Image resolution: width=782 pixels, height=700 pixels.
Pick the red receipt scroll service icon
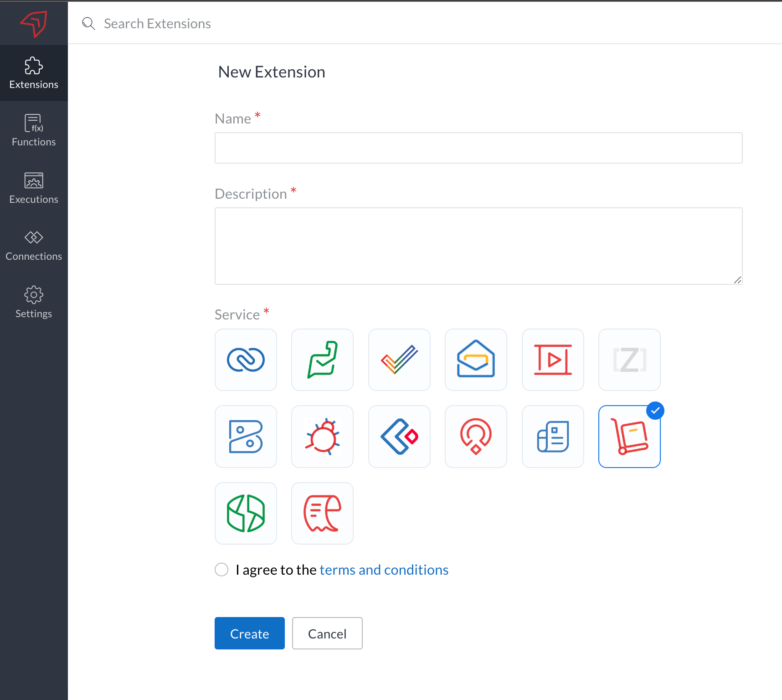click(322, 513)
